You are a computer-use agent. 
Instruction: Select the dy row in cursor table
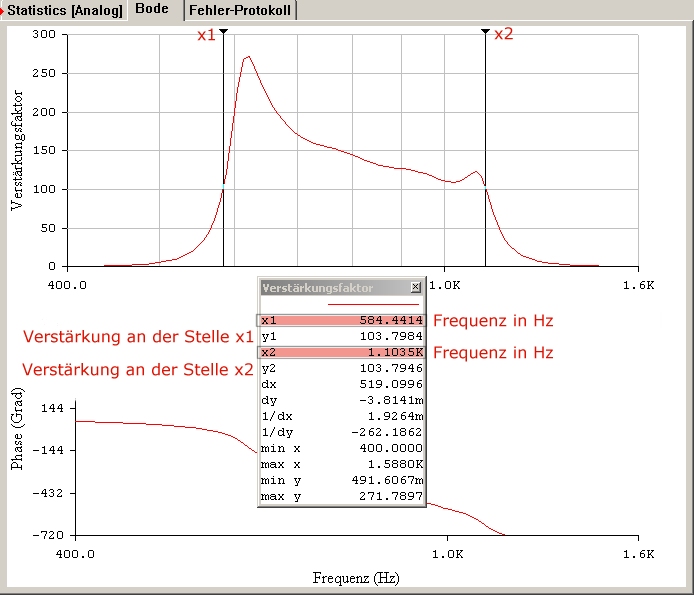[341, 401]
